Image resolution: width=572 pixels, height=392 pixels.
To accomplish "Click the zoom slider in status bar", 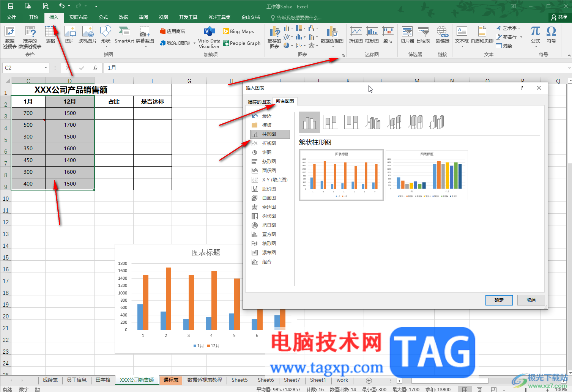I will 526,389.
